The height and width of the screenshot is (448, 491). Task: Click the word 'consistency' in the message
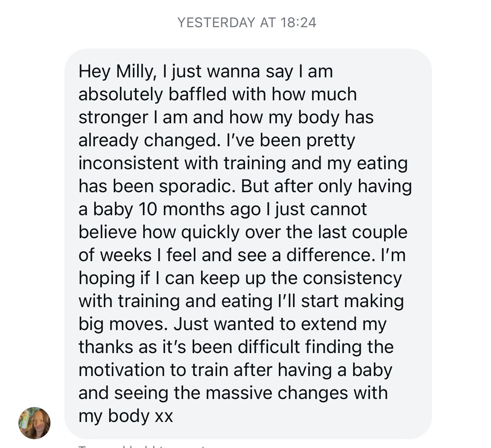click(352, 278)
